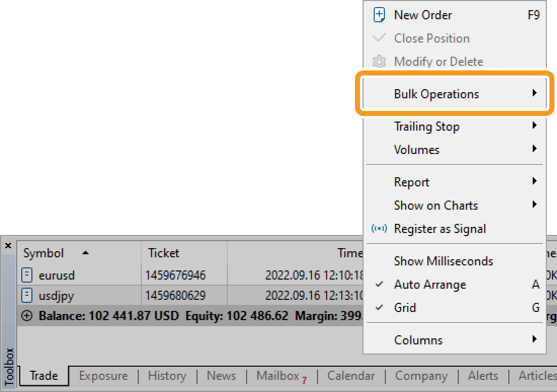Switch to the History tab
This screenshot has height=392, width=557.
point(167,376)
